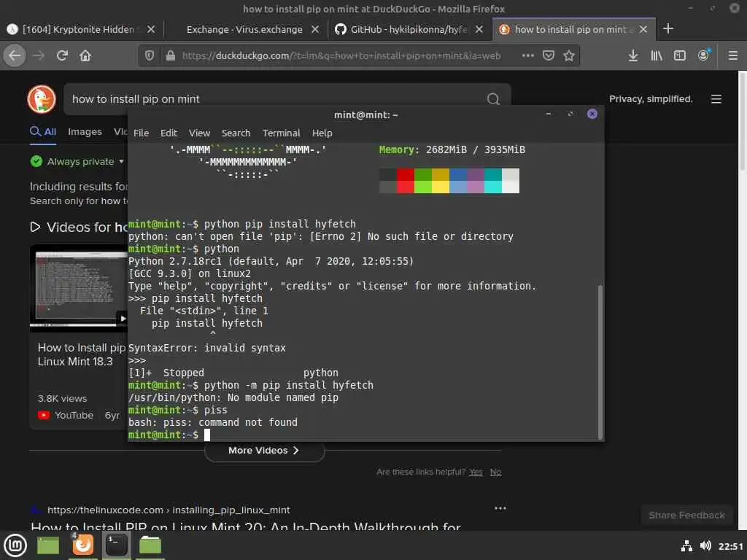Viewport: 747px width, 560px height.
Task: Open tracking protection shield icon
Action: 150,55
